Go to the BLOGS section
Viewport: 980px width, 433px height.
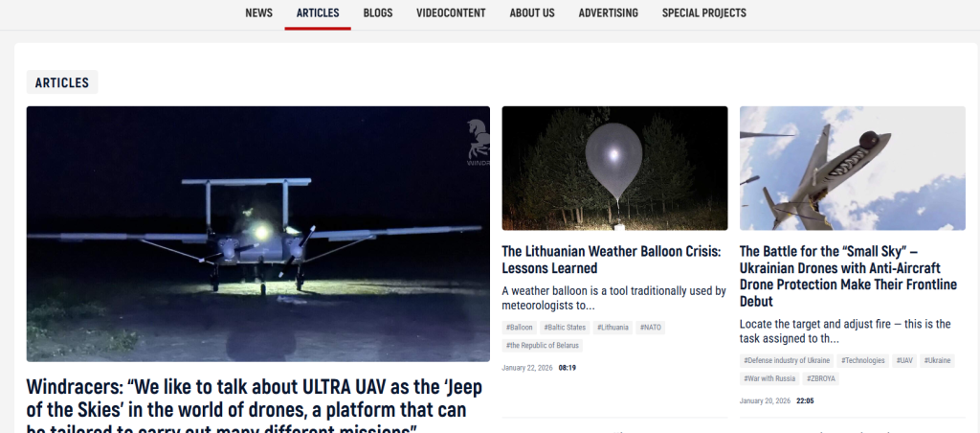click(x=377, y=13)
